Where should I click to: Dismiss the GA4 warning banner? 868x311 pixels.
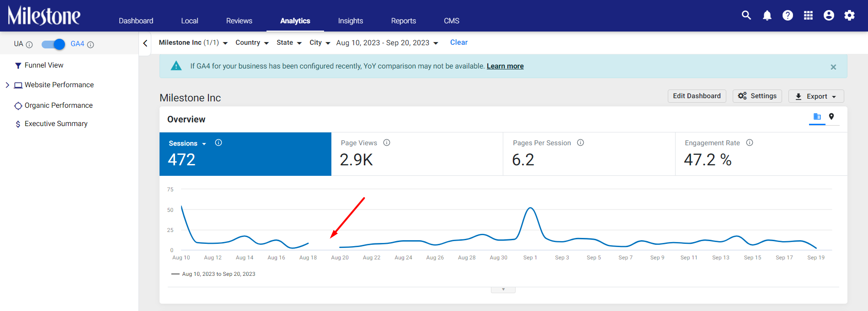click(x=833, y=67)
